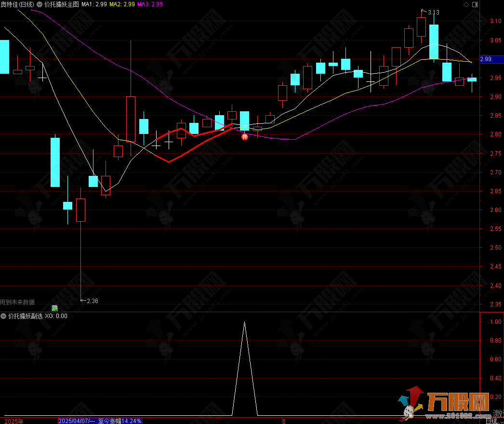
Task: Select the magenta MA3: 2.95 label
Action: (150, 4)
